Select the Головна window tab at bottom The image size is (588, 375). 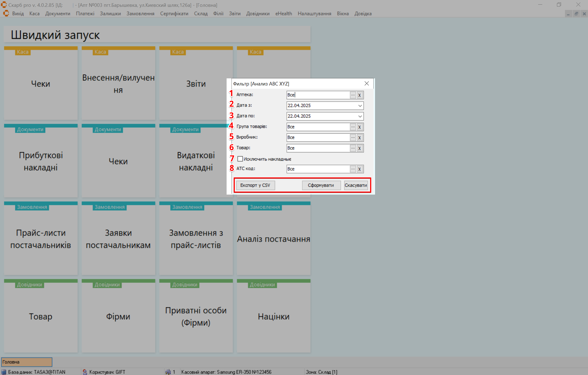pyautogui.click(x=27, y=362)
